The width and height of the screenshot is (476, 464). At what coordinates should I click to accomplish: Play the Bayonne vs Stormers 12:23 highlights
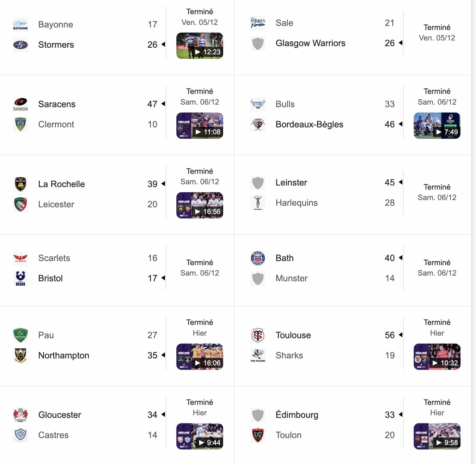pyautogui.click(x=200, y=46)
